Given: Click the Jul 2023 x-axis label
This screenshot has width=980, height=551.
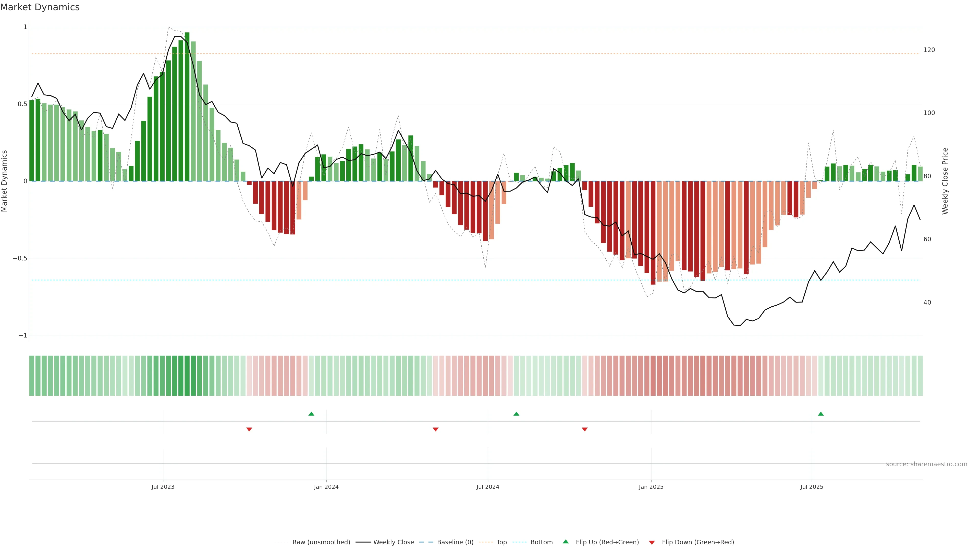Looking at the screenshot, I should 163,487.
